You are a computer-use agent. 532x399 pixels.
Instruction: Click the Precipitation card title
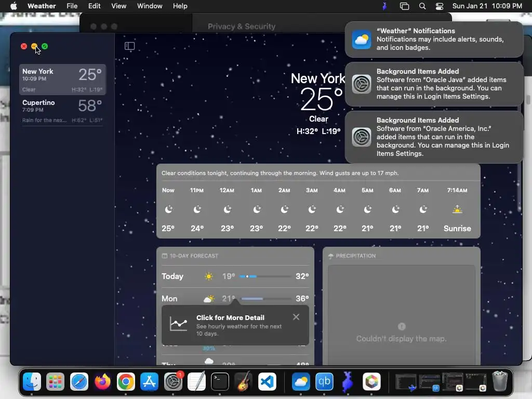[x=355, y=256]
